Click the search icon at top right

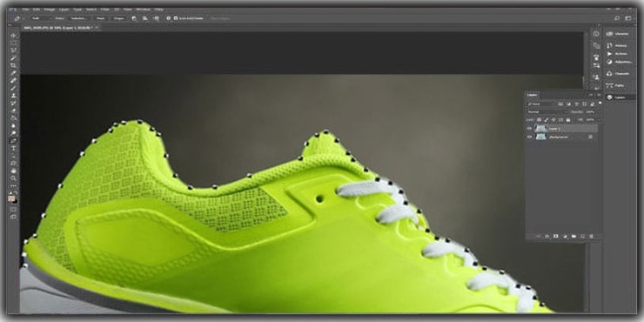[617, 18]
